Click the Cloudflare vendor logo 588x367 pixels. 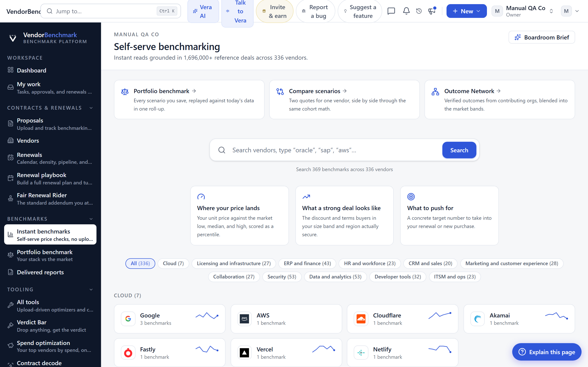[x=361, y=319]
